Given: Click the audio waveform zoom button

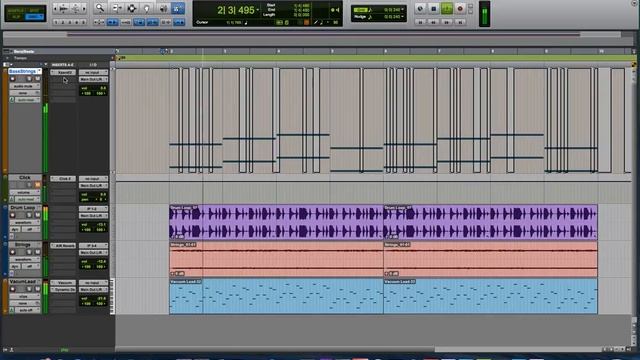Looking at the screenshot, I should point(64,8).
